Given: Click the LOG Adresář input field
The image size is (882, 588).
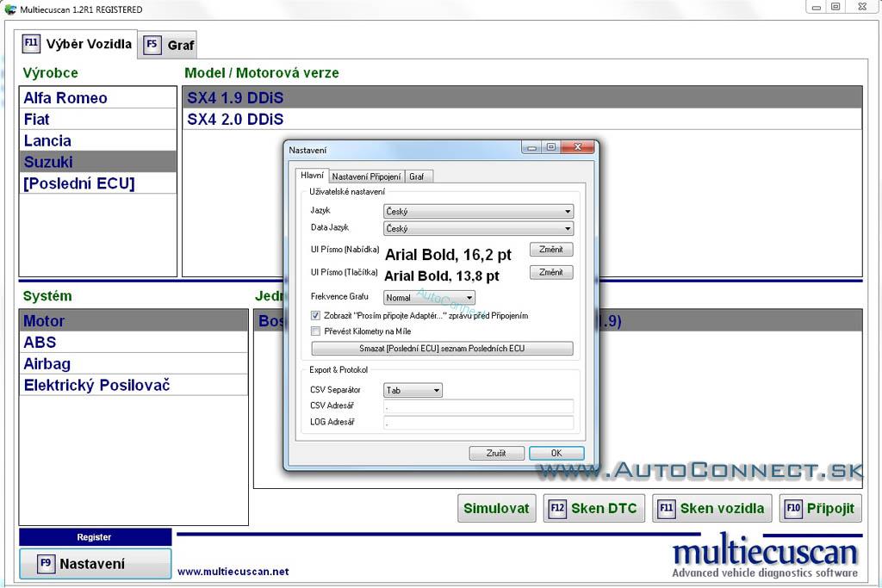Looking at the screenshot, I should pos(479,422).
